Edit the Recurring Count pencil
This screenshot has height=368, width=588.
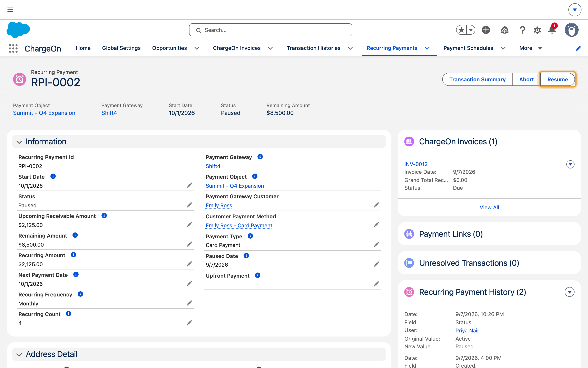(189, 323)
